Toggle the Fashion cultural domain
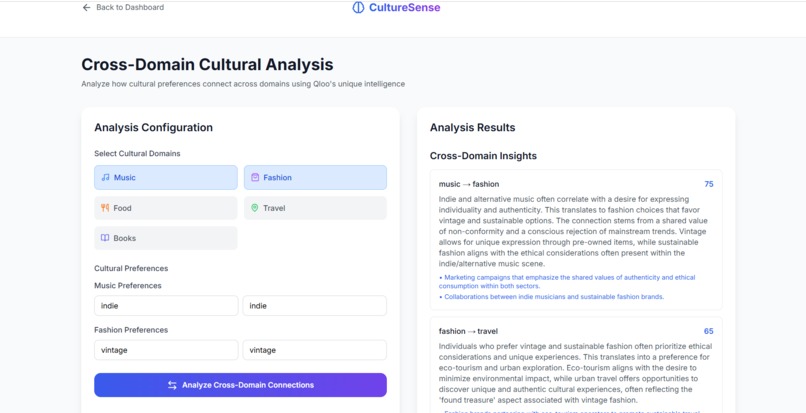 pyautogui.click(x=315, y=177)
